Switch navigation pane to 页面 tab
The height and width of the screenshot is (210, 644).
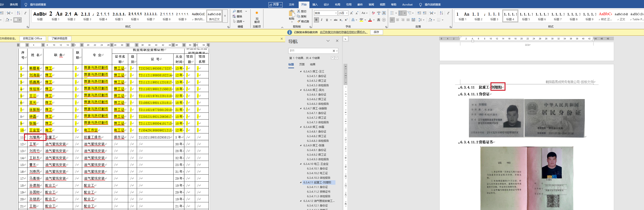tap(302, 64)
